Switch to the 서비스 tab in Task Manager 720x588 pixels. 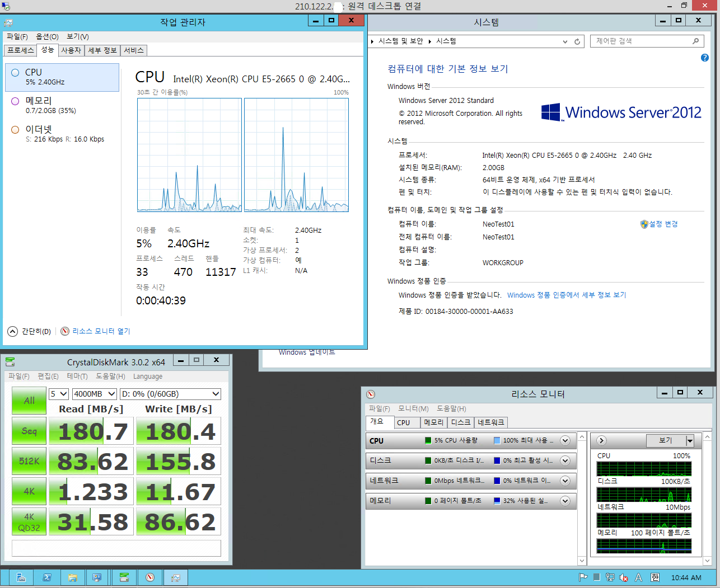click(134, 50)
